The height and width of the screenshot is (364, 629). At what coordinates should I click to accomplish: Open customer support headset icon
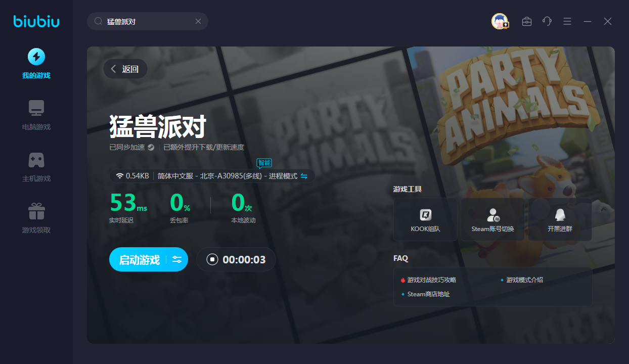547,21
